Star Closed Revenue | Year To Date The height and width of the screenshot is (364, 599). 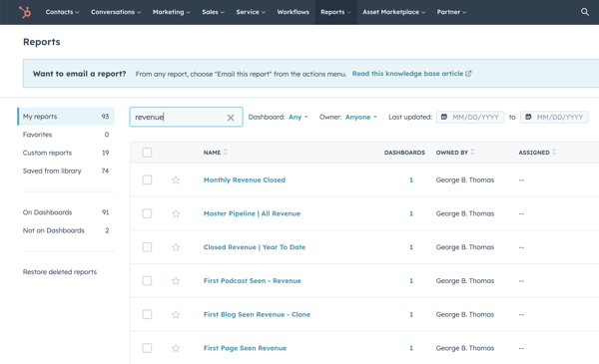coord(176,247)
